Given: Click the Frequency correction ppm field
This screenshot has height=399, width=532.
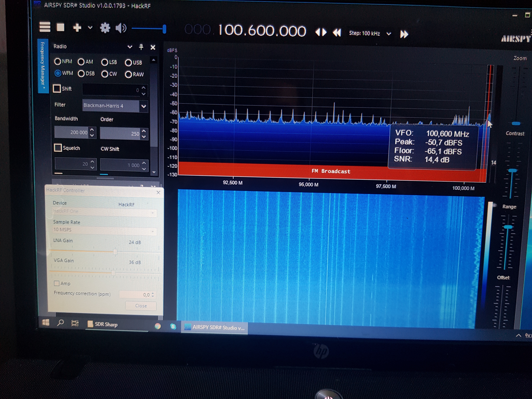Looking at the screenshot, I should [138, 295].
